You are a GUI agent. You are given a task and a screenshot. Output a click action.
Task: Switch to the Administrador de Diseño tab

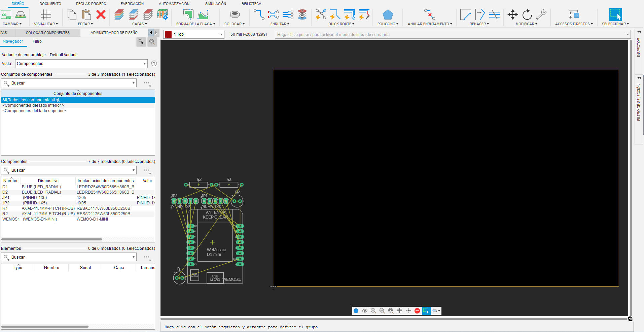[114, 32]
